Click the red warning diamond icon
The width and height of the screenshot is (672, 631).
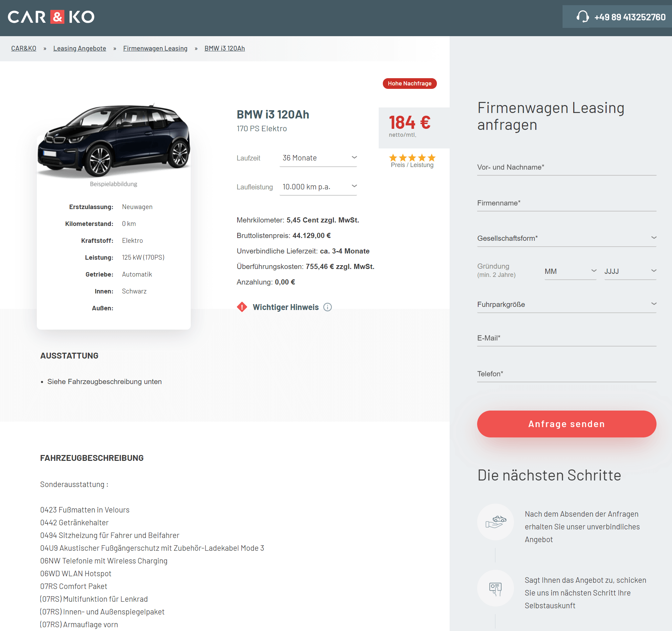tap(242, 307)
